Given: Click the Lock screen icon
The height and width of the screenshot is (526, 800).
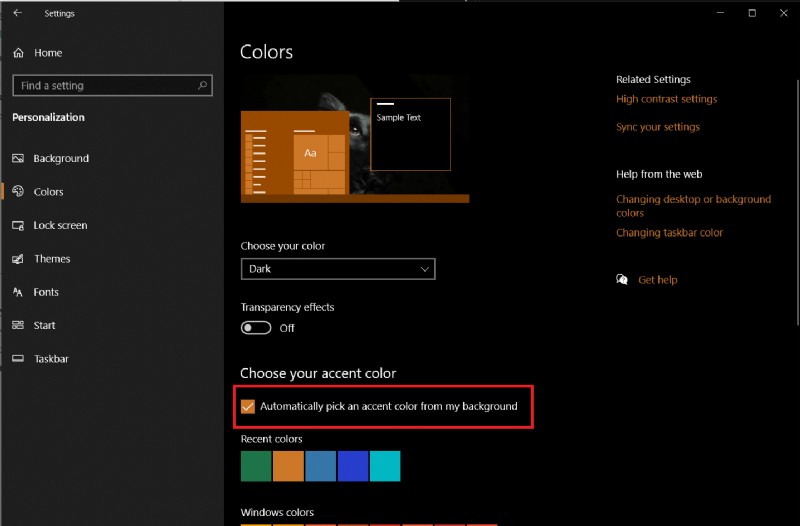Looking at the screenshot, I should pos(18,225).
